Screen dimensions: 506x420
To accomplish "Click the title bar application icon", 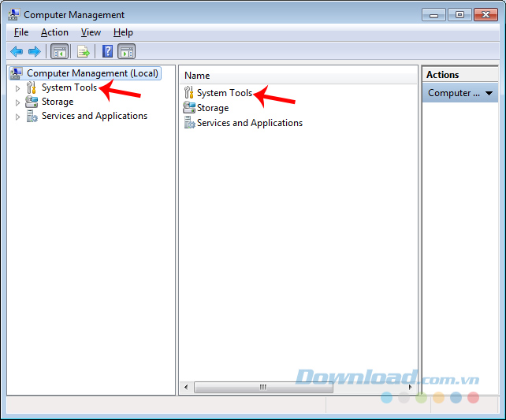I will (x=13, y=14).
